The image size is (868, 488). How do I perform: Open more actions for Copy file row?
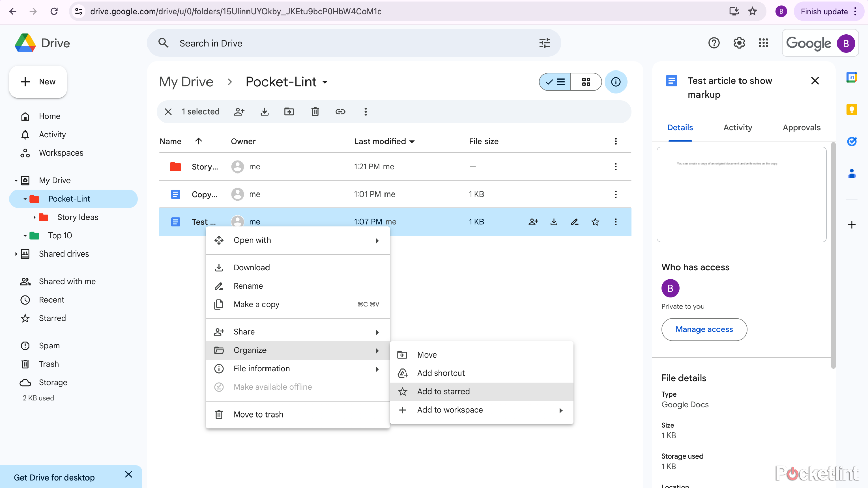point(616,194)
